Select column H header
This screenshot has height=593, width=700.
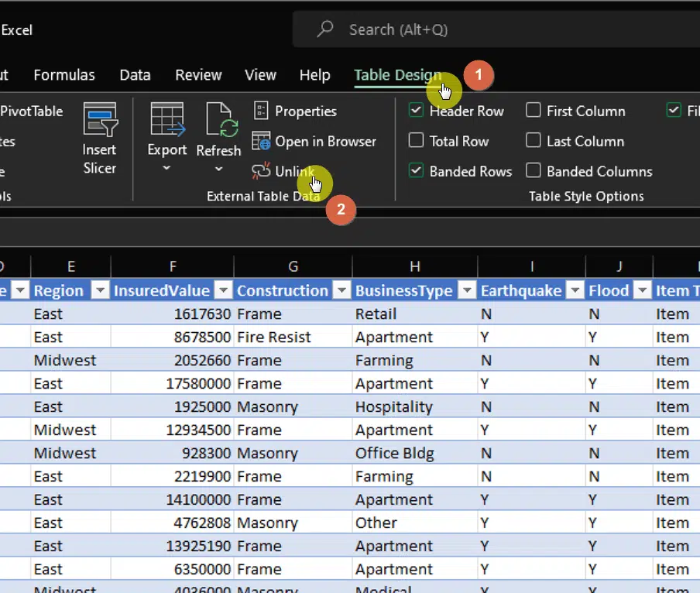click(415, 266)
